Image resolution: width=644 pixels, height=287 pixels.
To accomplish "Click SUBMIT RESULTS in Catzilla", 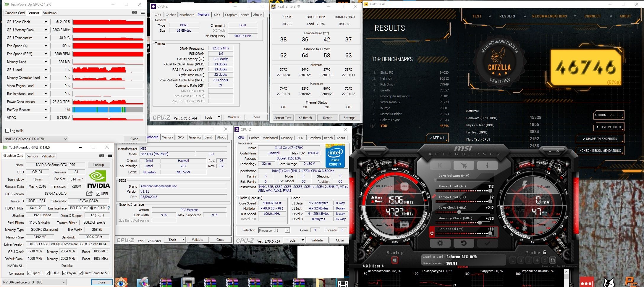I will point(609,115).
